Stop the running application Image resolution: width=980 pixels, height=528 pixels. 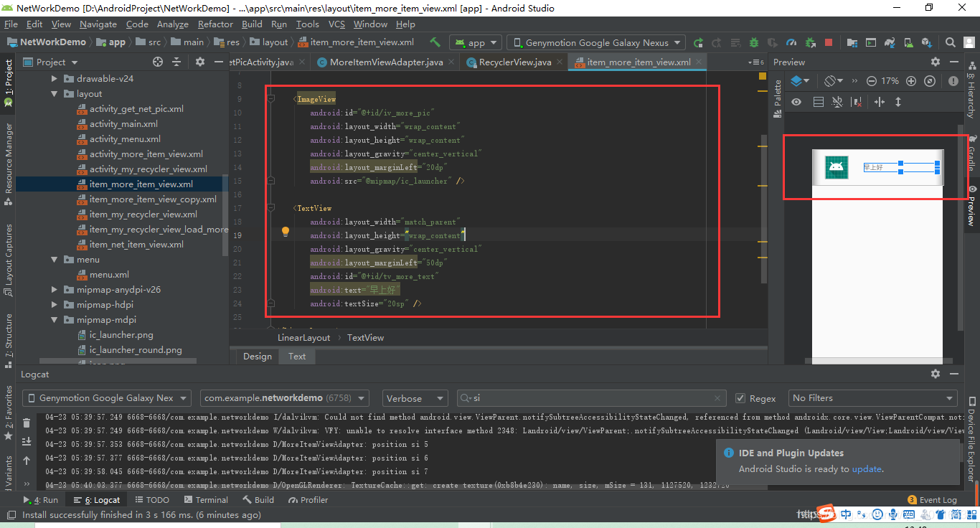tap(828, 41)
